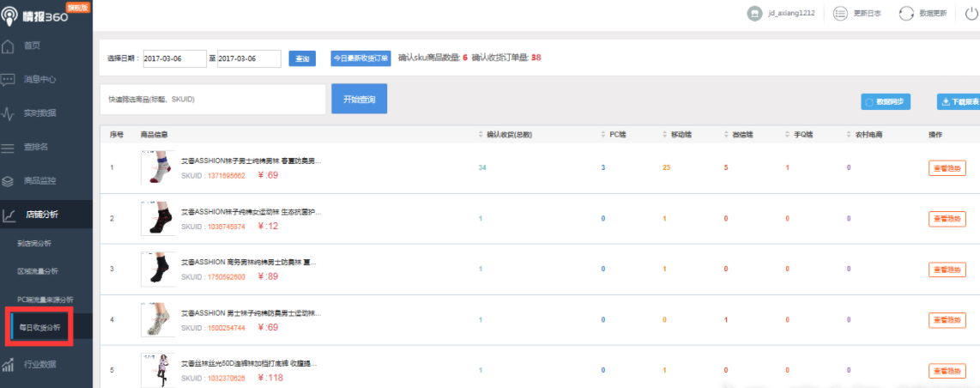Image resolution: width=980 pixels, height=388 pixels.
Task: Click the 店铺分析 chart icon
Action: click(x=9, y=215)
